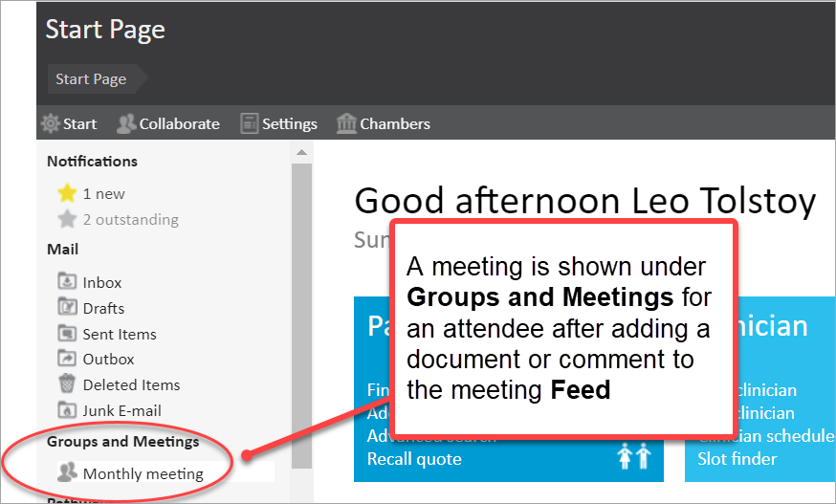This screenshot has width=836, height=504.
Task: Click the yellow star beside 1 new
Action: [67, 193]
